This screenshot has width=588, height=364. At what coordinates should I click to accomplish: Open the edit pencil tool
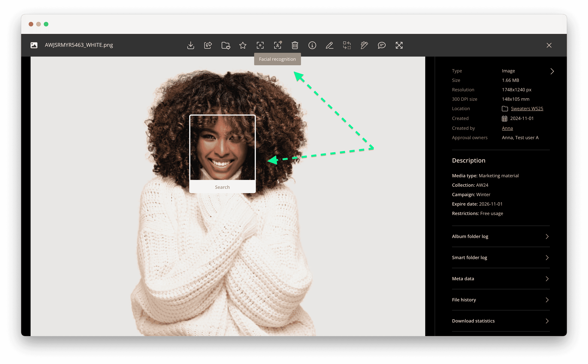point(329,45)
